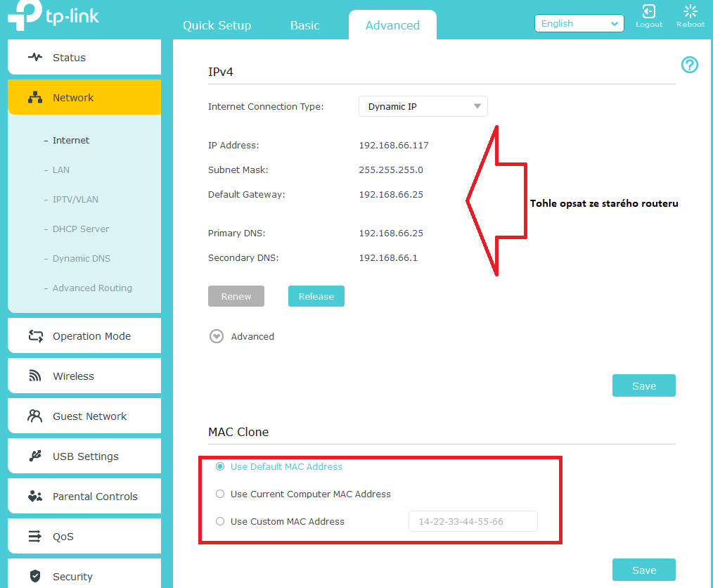Select Use Custom MAC Address
713x588 pixels.
[x=220, y=521]
